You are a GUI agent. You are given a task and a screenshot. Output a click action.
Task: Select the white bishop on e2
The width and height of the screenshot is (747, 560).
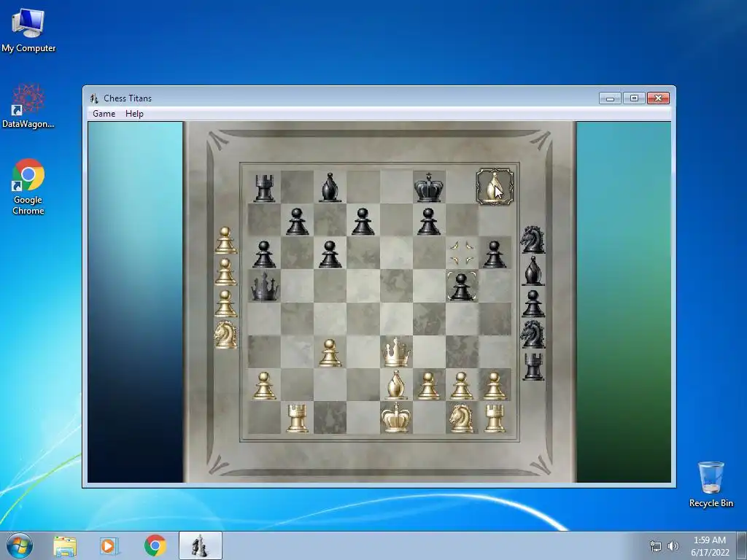coord(396,385)
